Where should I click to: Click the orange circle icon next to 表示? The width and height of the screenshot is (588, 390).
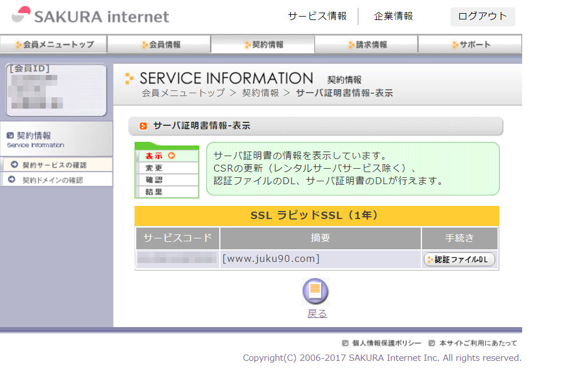click(x=171, y=156)
